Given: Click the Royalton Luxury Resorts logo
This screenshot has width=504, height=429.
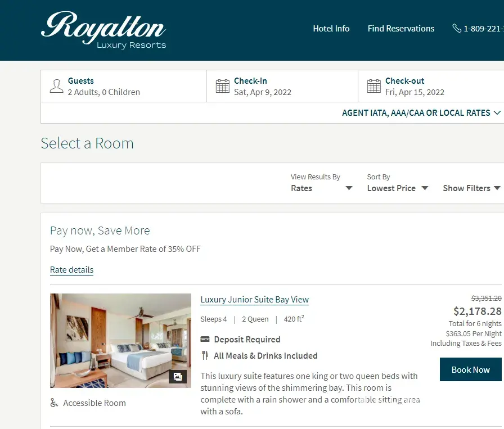Looking at the screenshot, I should tap(103, 30).
